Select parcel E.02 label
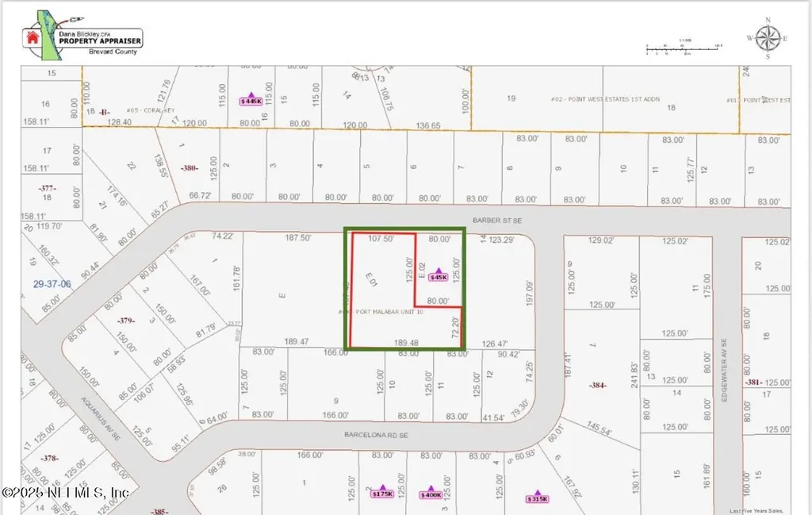This screenshot has height=515, width=812. [422, 270]
